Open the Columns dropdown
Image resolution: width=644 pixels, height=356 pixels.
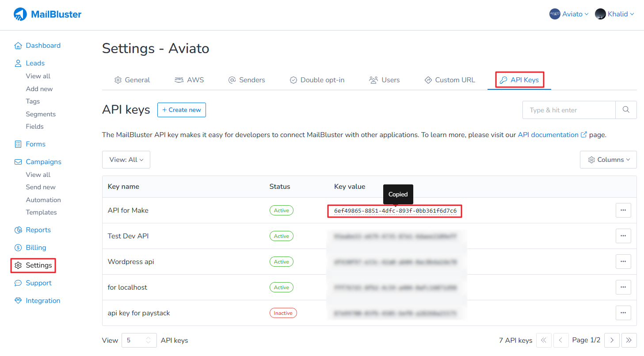608,160
